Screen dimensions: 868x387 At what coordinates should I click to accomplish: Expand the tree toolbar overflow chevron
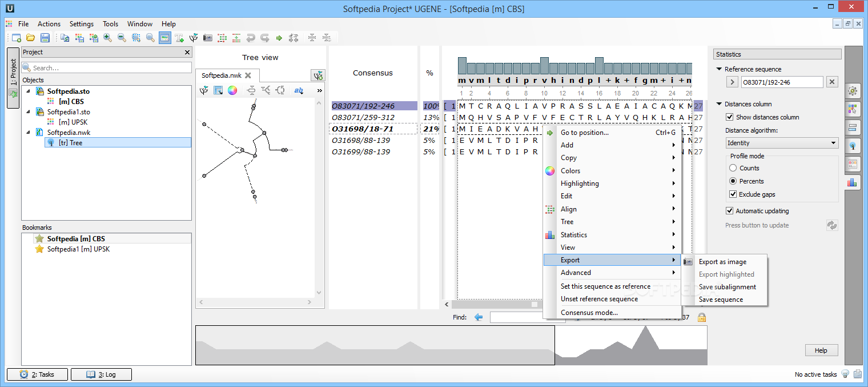point(319,90)
